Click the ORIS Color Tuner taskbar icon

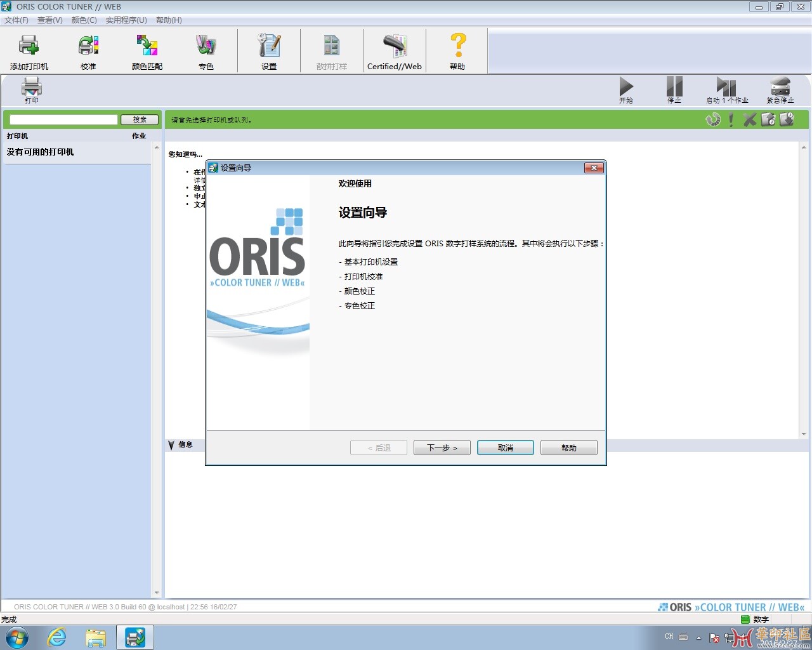tap(134, 637)
